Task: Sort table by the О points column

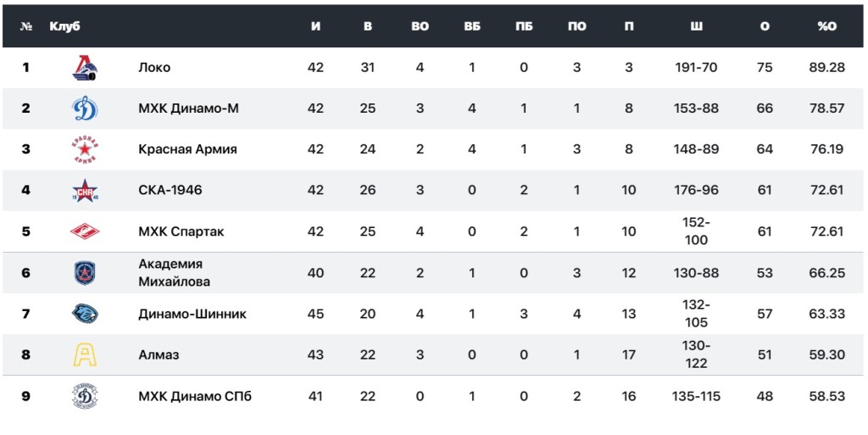Action: click(765, 26)
